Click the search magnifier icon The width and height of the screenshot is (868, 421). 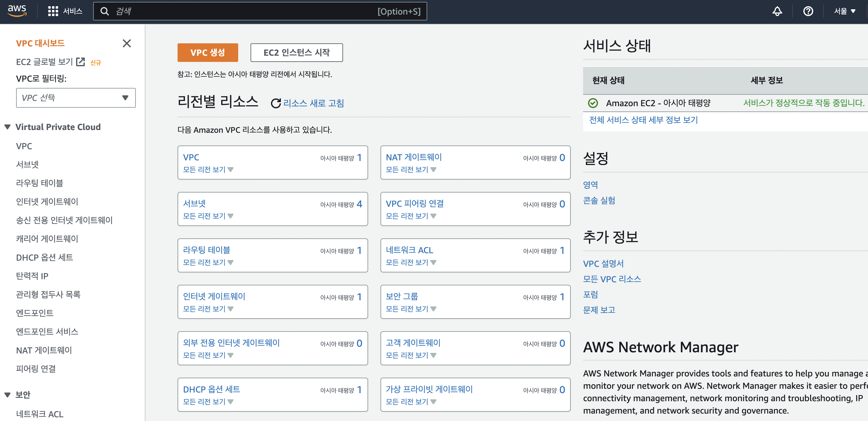pos(105,11)
